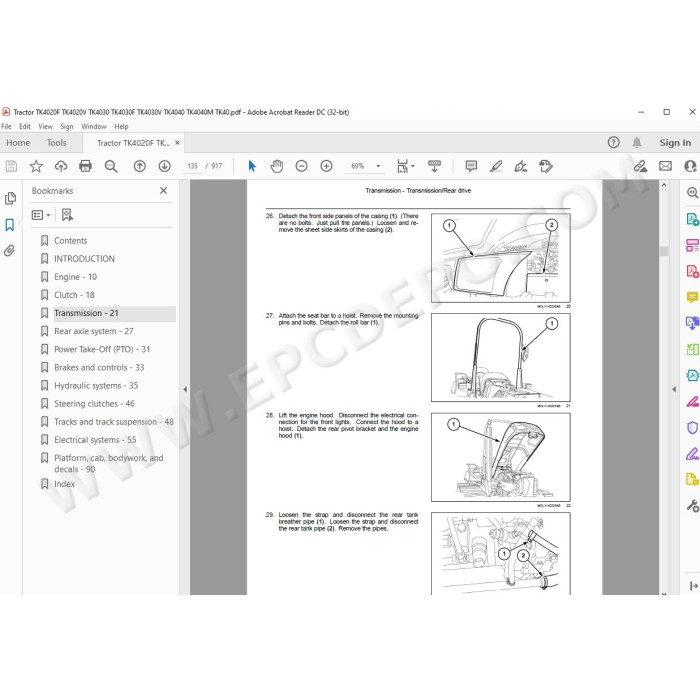The image size is (700, 700).
Task: Click the Sign In button
Action: (x=675, y=143)
